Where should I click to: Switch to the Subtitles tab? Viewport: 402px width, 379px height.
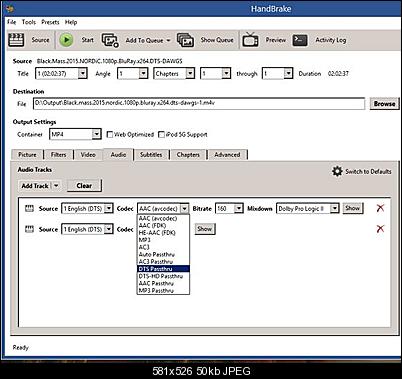click(151, 155)
